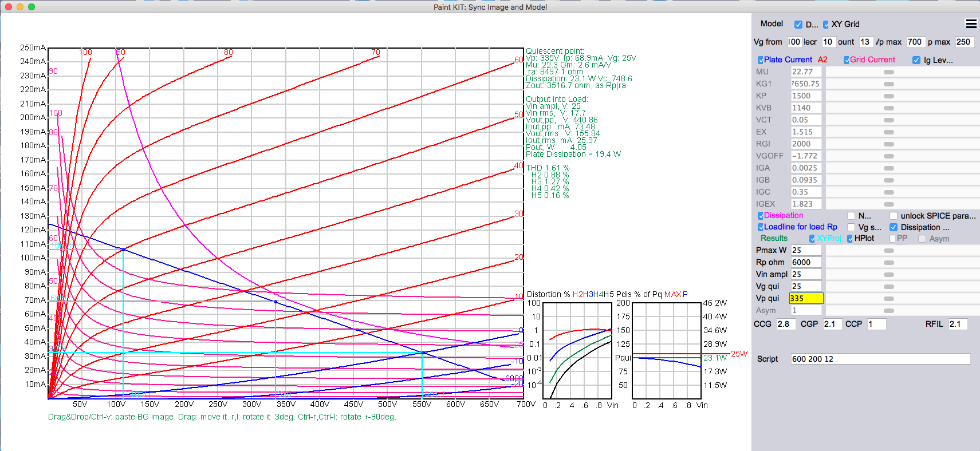Viewport: 980px width, 451px height.
Task: Click the RGI slider handle
Action: (889, 144)
